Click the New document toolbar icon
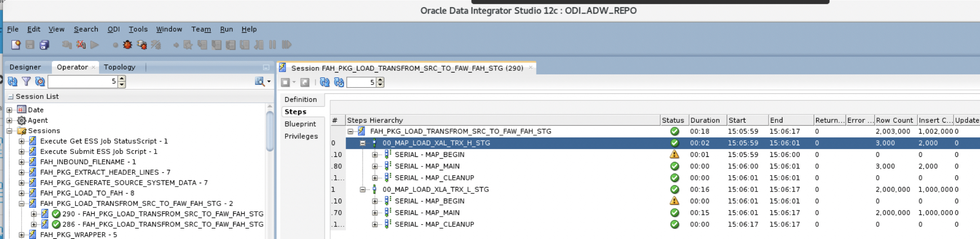Image resolution: width=980 pixels, height=239 pixels. (16, 45)
